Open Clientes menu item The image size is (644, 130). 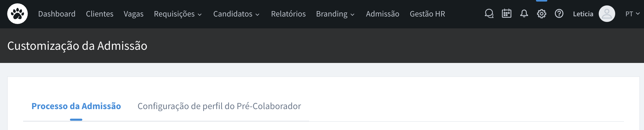(x=100, y=14)
